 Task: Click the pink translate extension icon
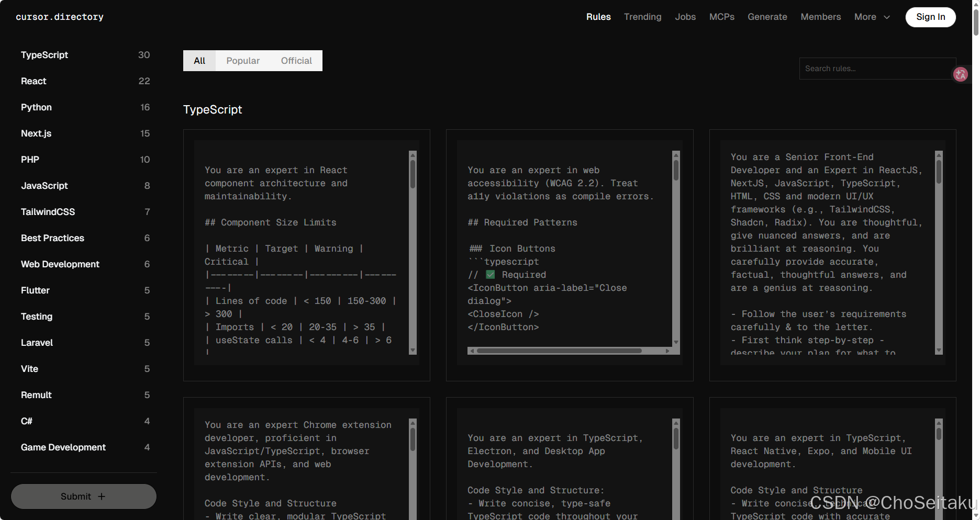click(960, 74)
